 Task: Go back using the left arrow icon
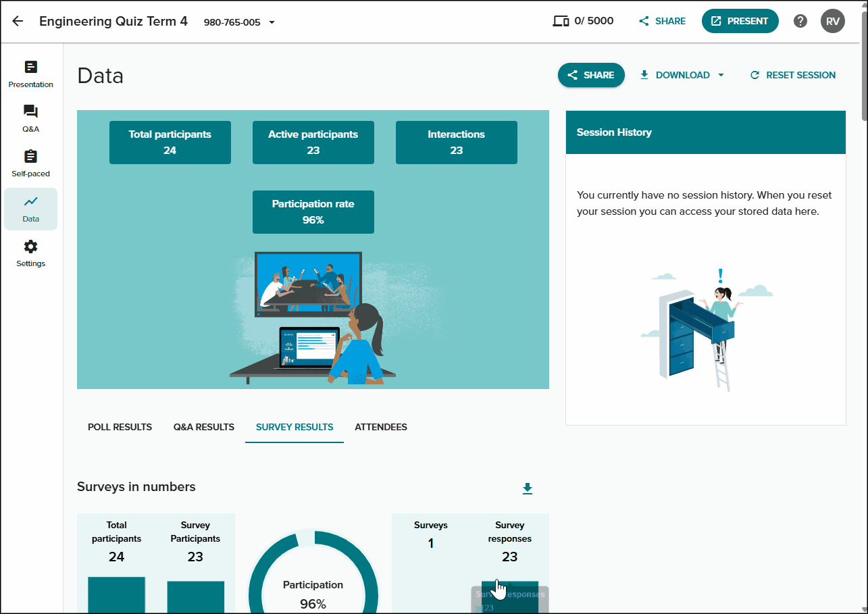click(18, 21)
